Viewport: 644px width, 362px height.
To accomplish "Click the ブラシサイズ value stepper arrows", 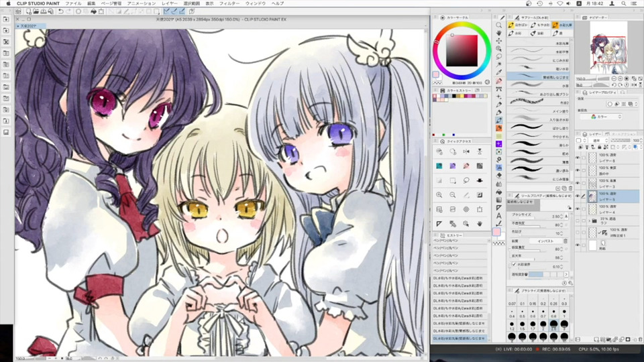I will (x=561, y=217).
